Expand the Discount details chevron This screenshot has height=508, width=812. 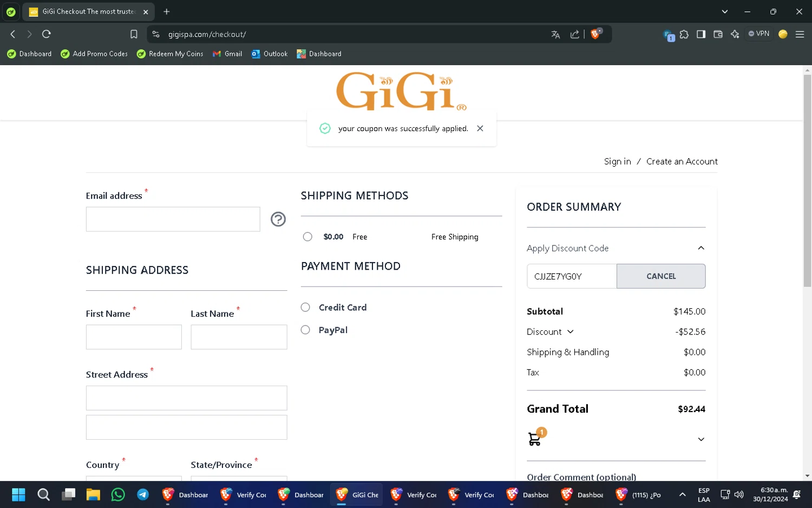pyautogui.click(x=571, y=332)
